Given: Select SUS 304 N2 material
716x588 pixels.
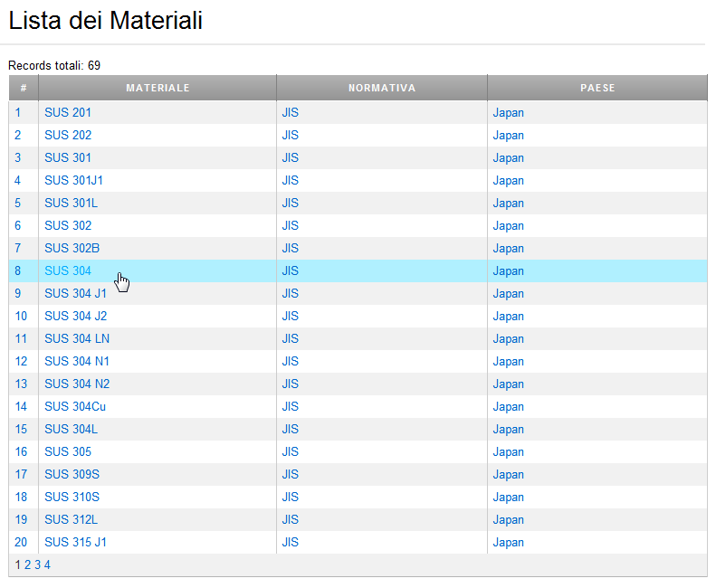Looking at the screenshot, I should click(77, 384).
